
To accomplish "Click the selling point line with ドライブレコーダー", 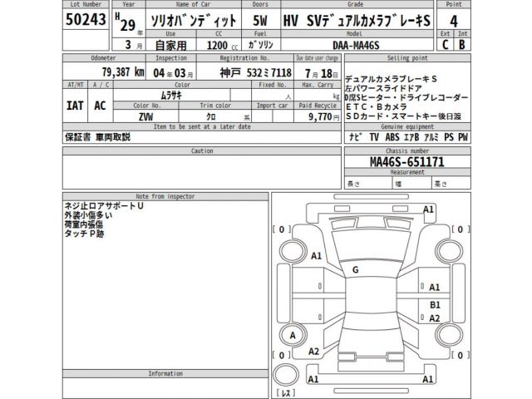I will [x=406, y=98].
